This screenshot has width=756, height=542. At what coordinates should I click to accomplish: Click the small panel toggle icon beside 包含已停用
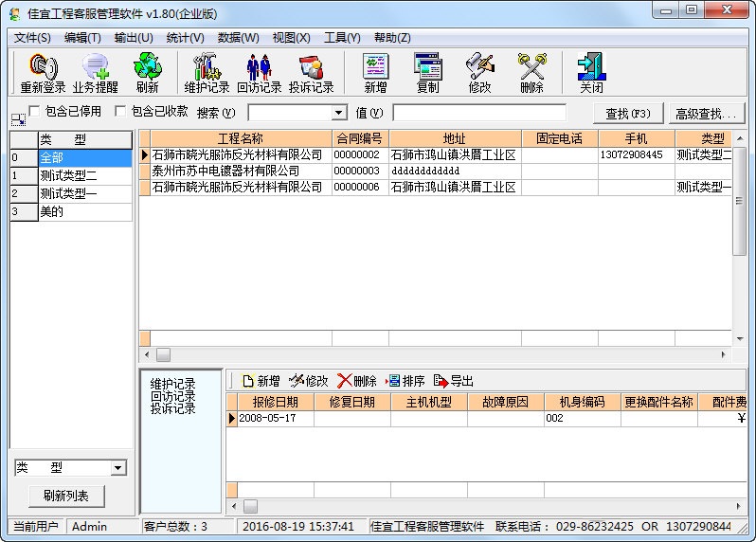(x=18, y=119)
